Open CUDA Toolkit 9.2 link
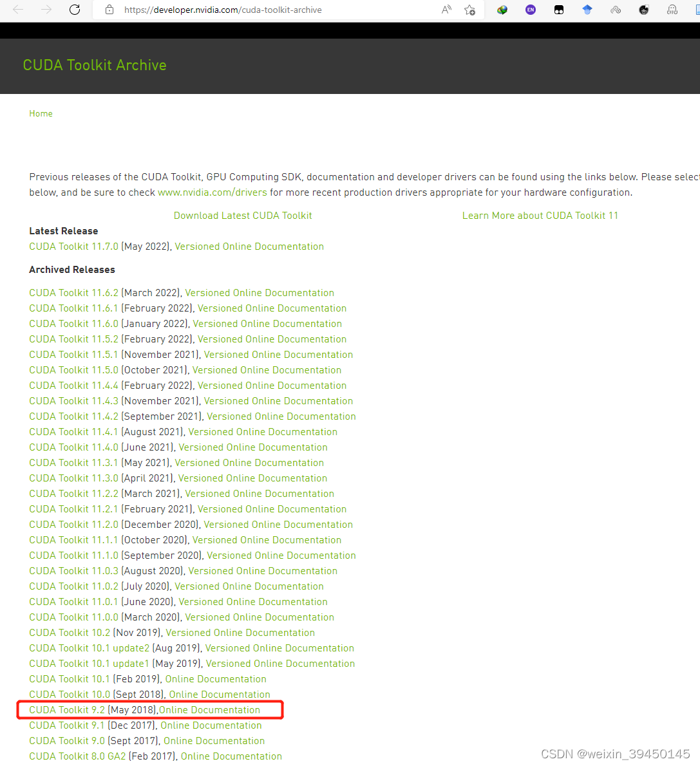The width and height of the screenshot is (700, 766). [x=67, y=710]
